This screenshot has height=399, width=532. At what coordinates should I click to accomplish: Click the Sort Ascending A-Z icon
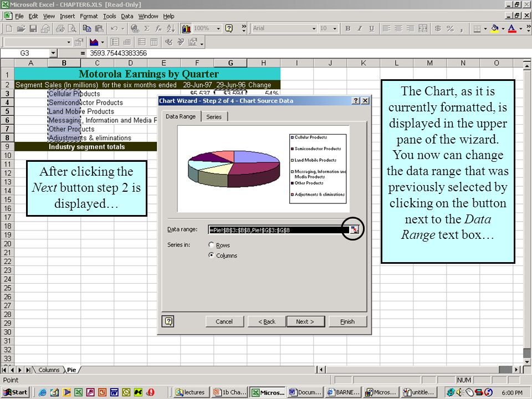tap(171, 28)
